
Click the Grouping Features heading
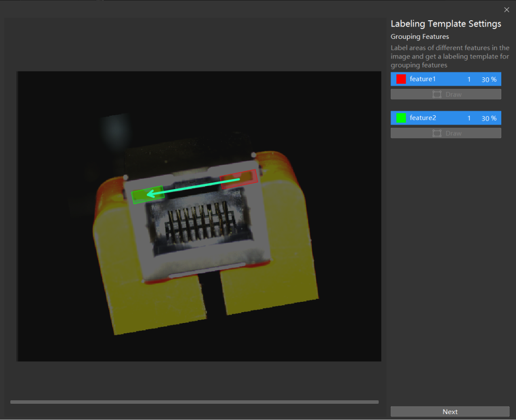[x=419, y=36]
